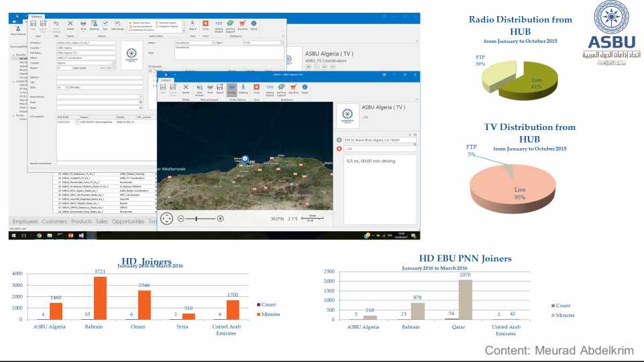Click Bahrain 3721 minutes bar in HD Joiners
Image resolution: width=644 pixels, height=362 pixels.
point(100,298)
